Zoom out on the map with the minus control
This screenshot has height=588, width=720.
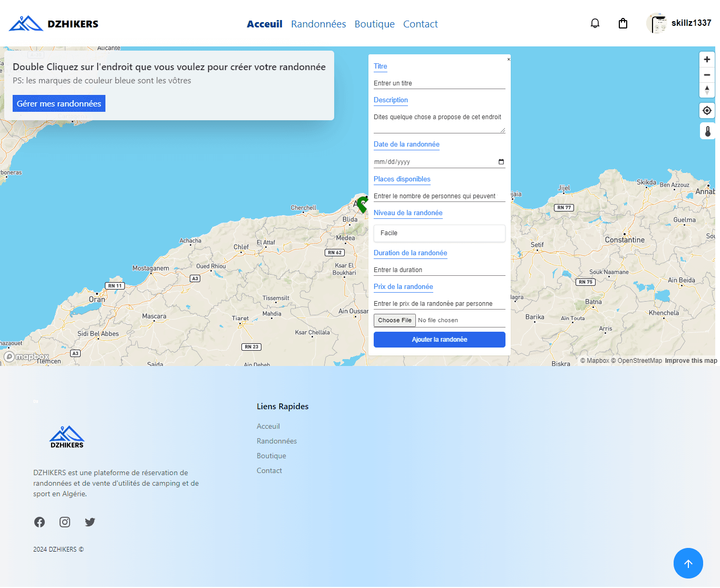[x=707, y=74]
